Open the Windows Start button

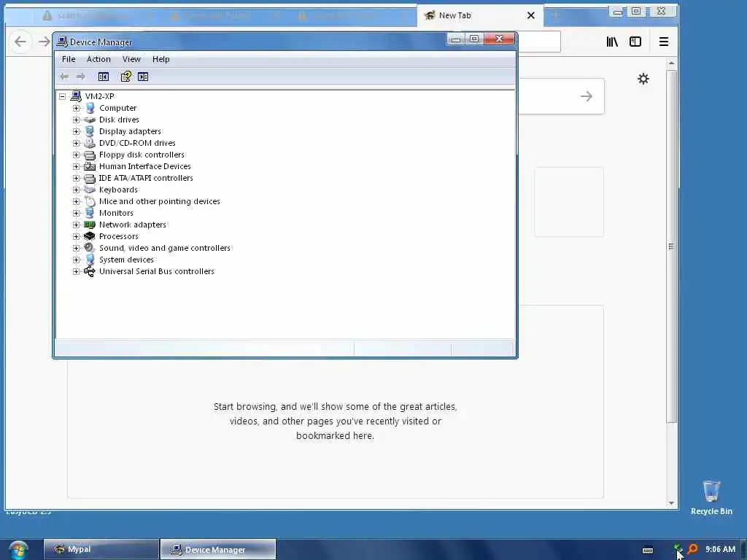(x=18, y=550)
